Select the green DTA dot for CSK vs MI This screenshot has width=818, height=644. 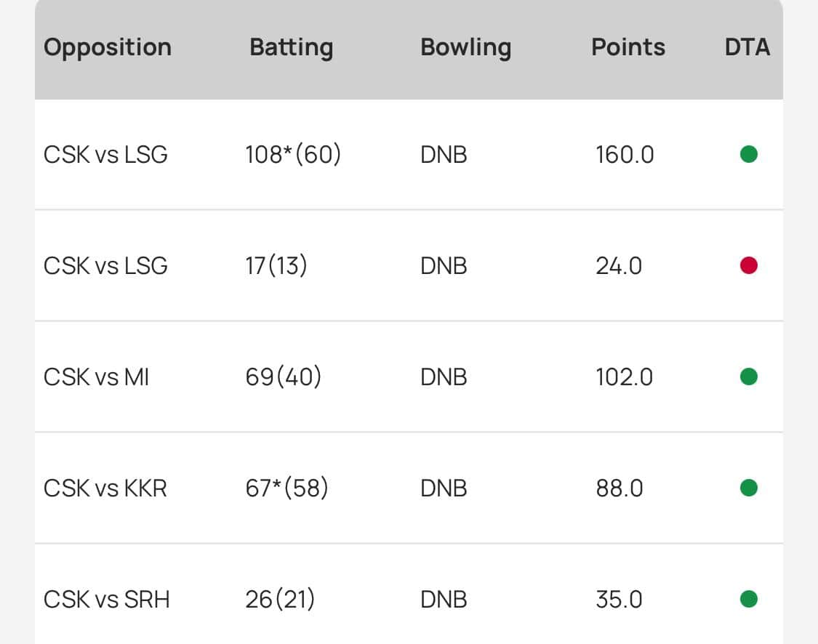pos(748,377)
